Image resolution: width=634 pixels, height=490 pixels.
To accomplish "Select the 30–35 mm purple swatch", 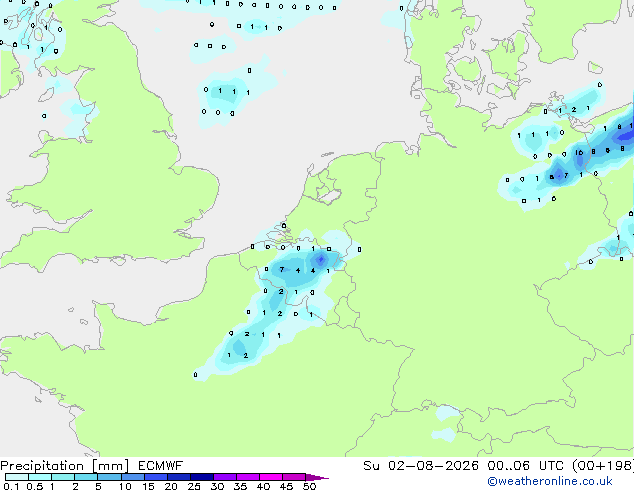I will tap(224, 477).
